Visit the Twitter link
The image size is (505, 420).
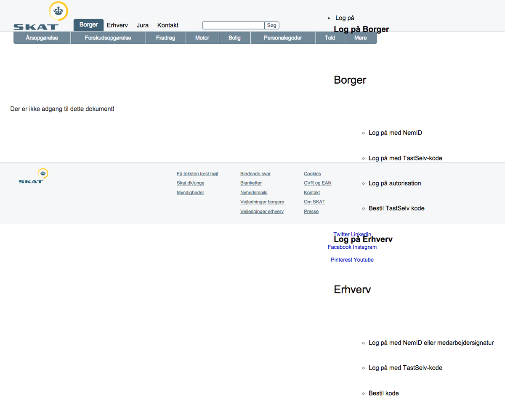(341, 234)
